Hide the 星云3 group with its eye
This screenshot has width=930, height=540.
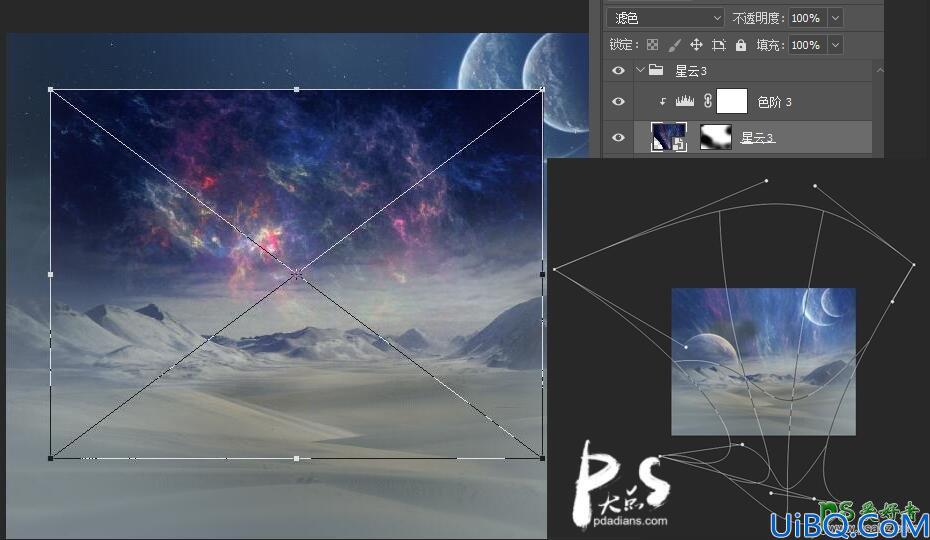coord(618,71)
